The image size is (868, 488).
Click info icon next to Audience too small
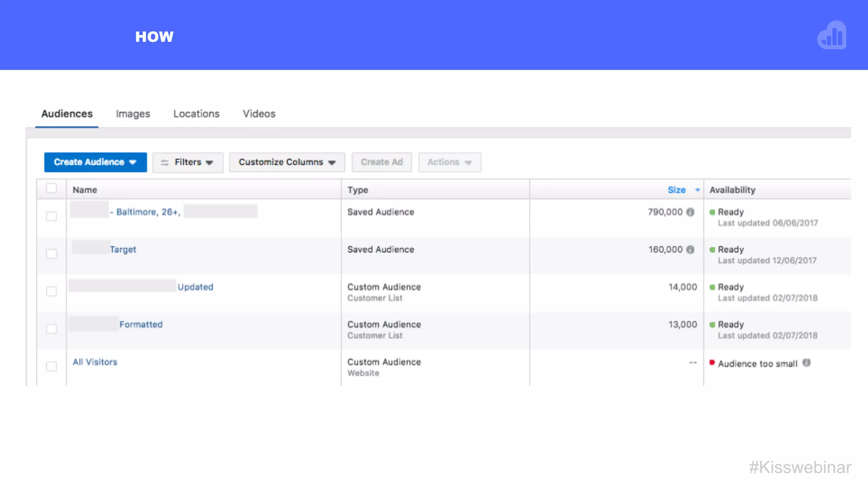(807, 363)
